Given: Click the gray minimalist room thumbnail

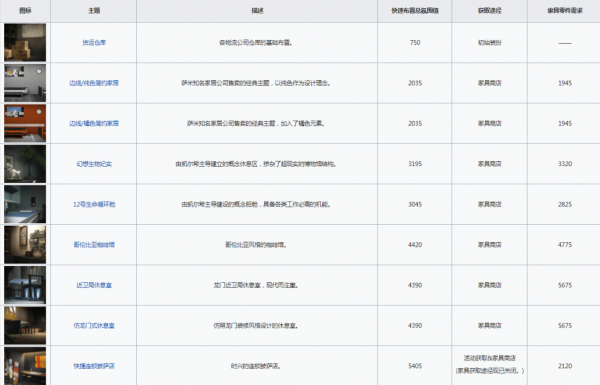Looking at the screenshot, I should (x=25, y=83).
